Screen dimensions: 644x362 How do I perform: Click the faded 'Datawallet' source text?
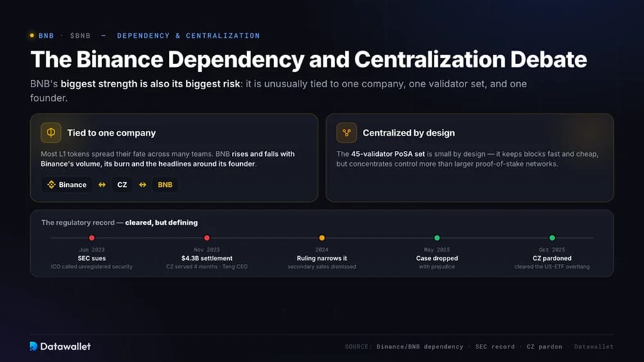click(593, 347)
